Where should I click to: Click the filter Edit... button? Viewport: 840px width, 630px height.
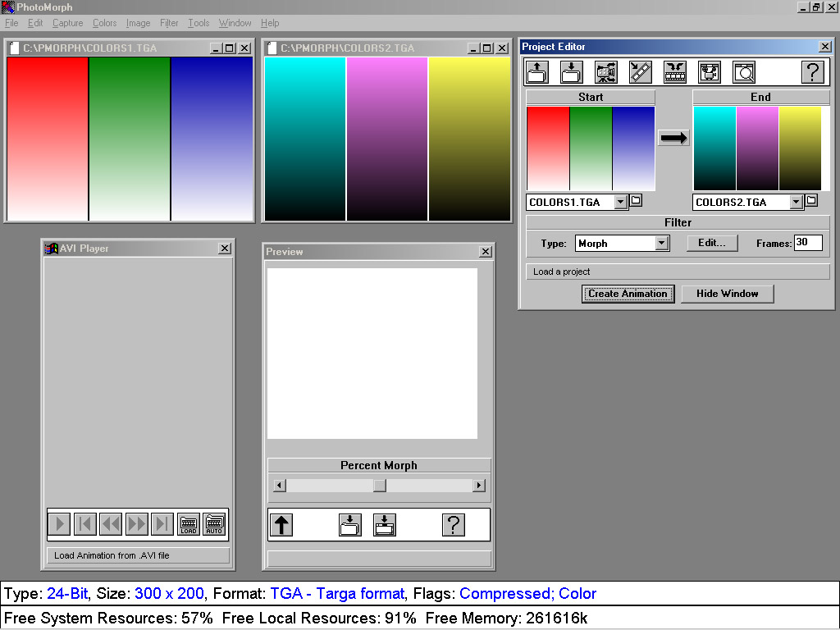tap(712, 243)
